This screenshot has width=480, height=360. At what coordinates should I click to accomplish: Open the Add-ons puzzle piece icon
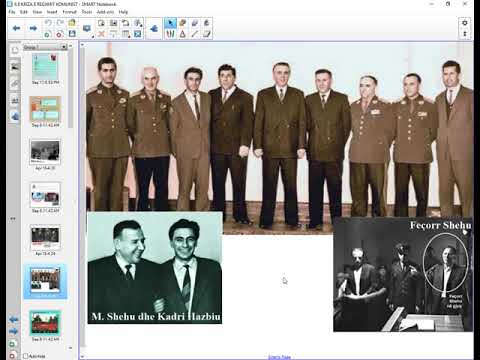[154, 29]
